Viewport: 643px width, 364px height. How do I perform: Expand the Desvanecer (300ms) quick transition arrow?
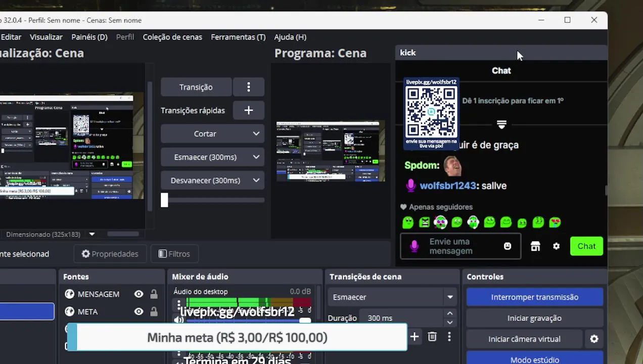256,180
